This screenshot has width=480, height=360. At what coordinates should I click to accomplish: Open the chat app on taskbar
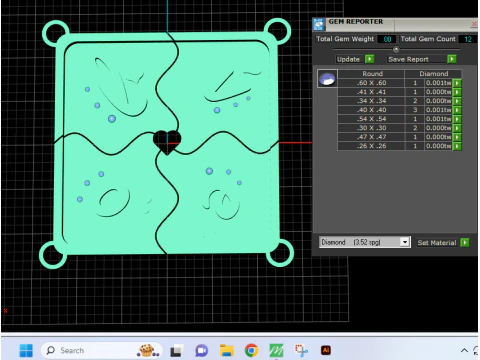(202, 351)
